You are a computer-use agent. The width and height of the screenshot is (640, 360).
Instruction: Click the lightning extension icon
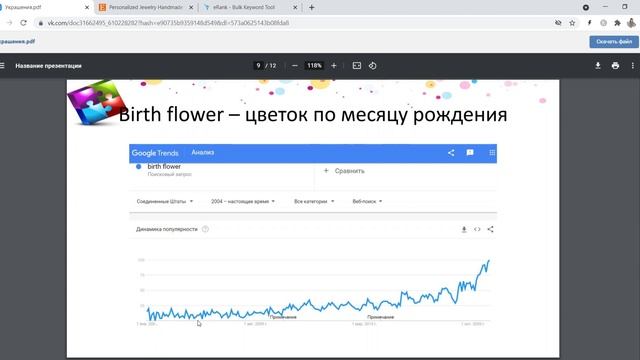589,23
